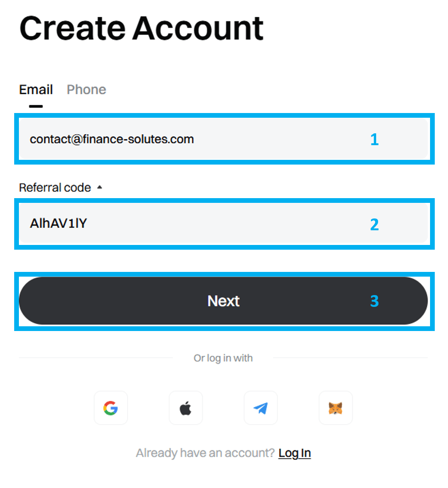Click the Referral code label
This screenshot has width=448, height=488.
(x=55, y=188)
